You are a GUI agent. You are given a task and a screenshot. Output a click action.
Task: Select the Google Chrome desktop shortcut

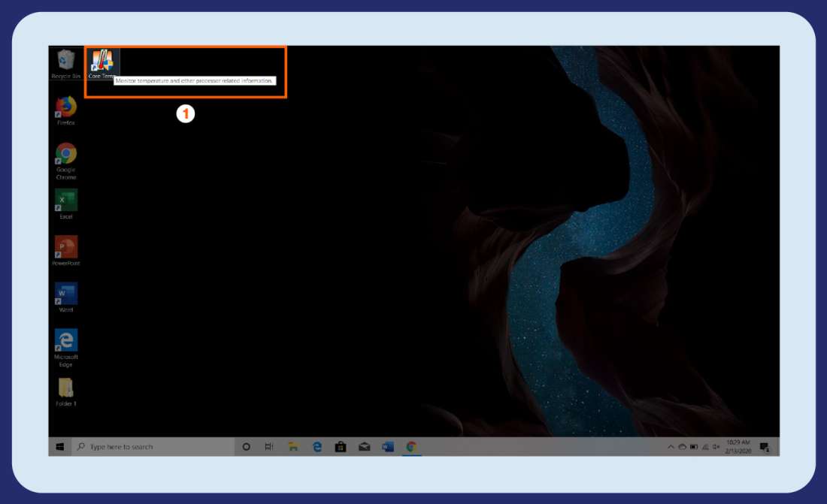click(x=66, y=155)
